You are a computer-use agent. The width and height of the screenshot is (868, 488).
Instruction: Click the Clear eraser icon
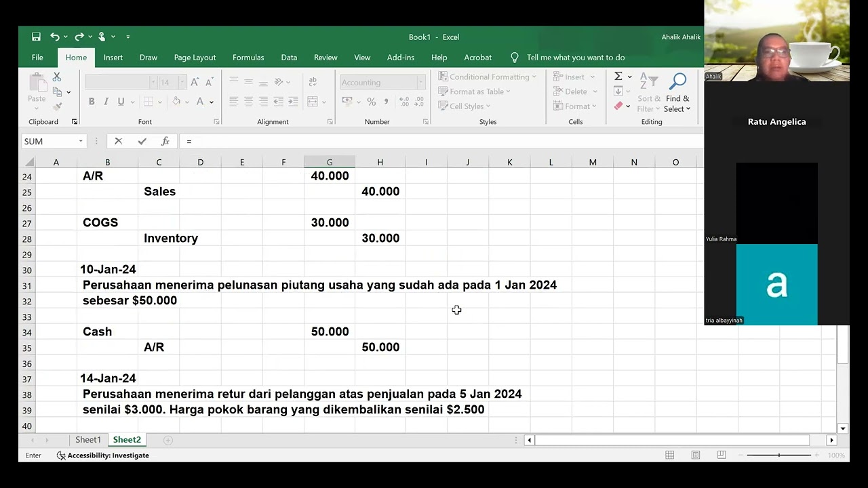[x=618, y=106]
